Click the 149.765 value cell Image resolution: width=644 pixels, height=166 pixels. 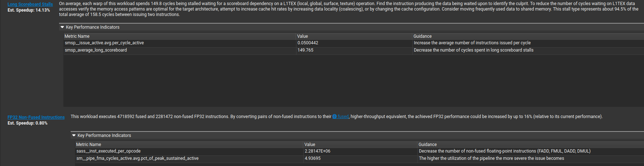tap(306, 50)
